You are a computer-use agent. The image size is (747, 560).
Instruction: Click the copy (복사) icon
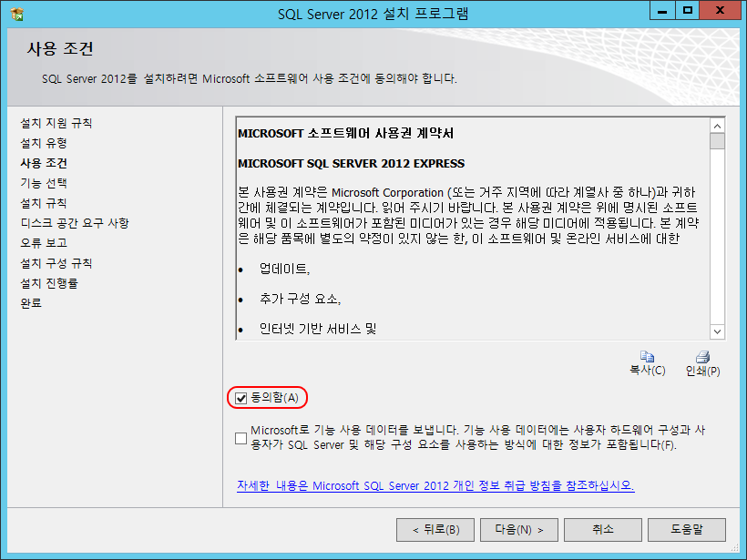647,357
